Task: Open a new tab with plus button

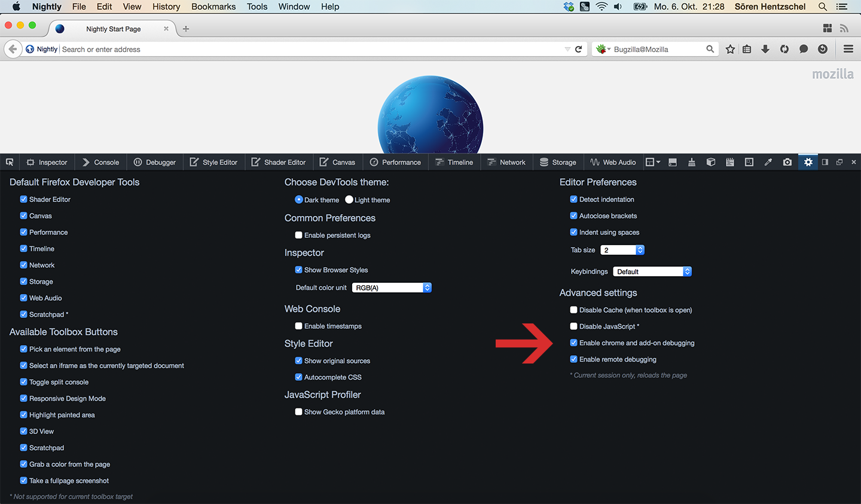Action: pos(186,29)
